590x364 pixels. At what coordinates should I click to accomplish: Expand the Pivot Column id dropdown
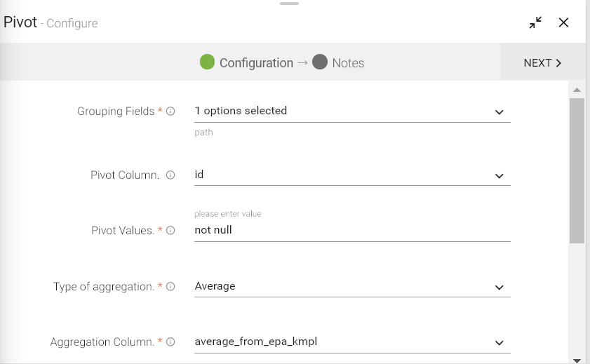pyautogui.click(x=499, y=175)
